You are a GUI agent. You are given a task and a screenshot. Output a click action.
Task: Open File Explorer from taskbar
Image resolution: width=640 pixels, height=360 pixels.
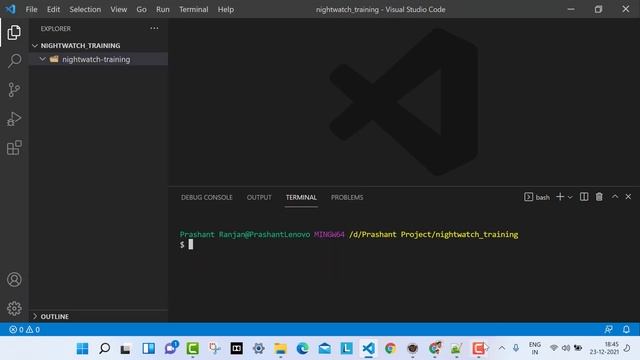pyautogui.click(x=280, y=348)
